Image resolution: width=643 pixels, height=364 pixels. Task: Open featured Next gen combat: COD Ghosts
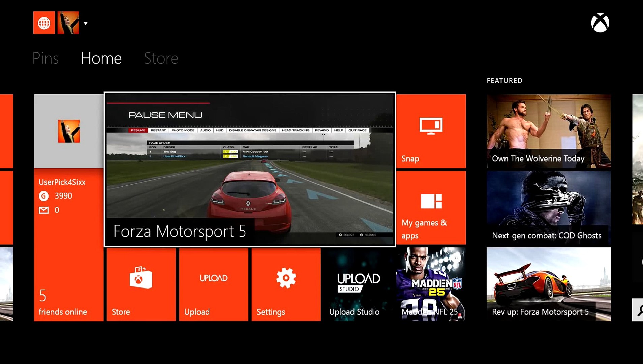[549, 208]
